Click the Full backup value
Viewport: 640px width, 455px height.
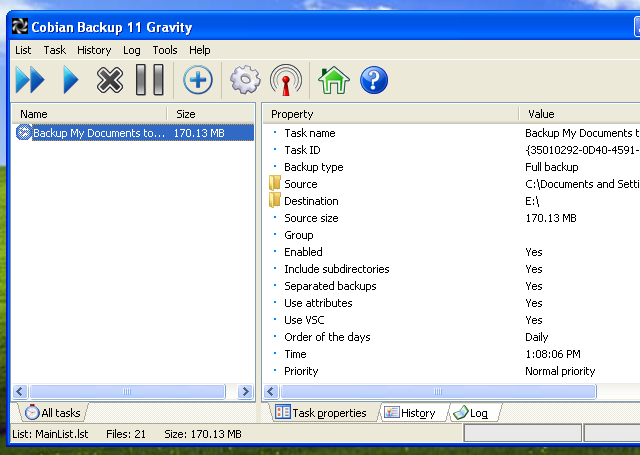point(551,167)
